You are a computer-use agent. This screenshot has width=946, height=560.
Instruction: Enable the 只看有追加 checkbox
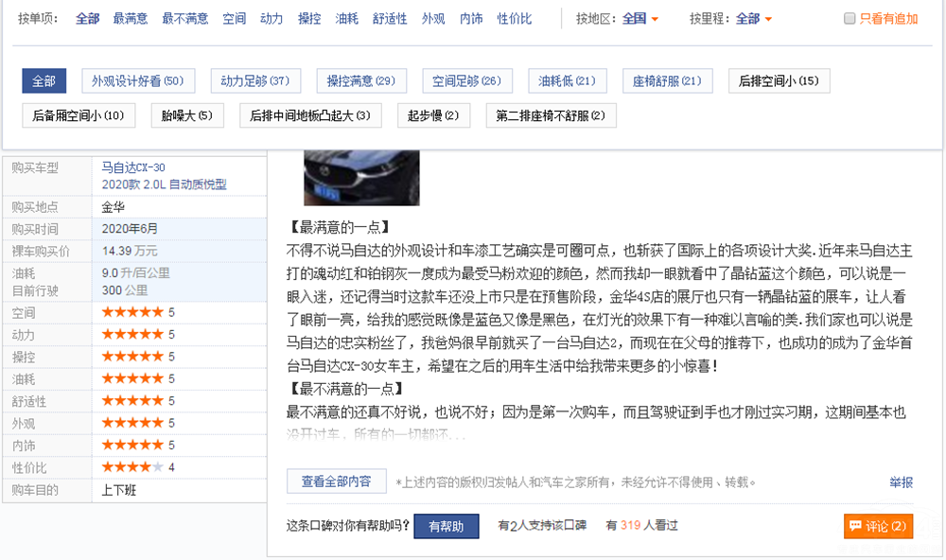point(850,19)
